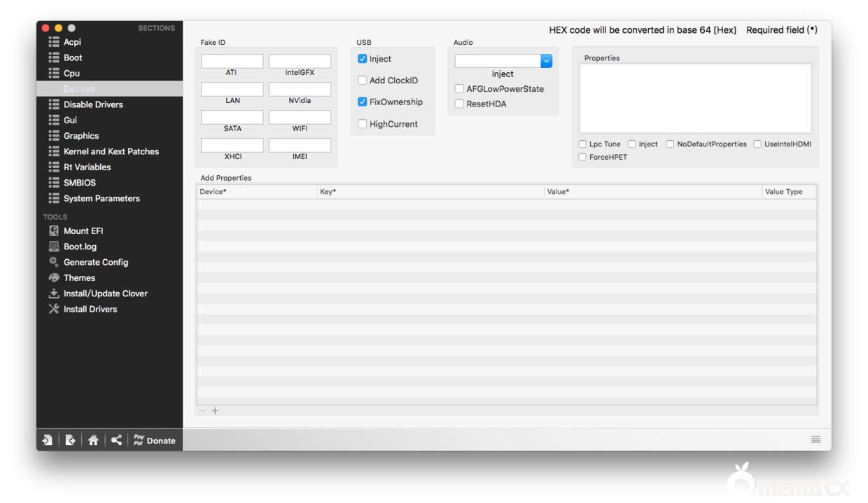The width and height of the screenshot is (868, 503).
Task: Open Install Drivers wrench icon
Action: [x=54, y=309]
